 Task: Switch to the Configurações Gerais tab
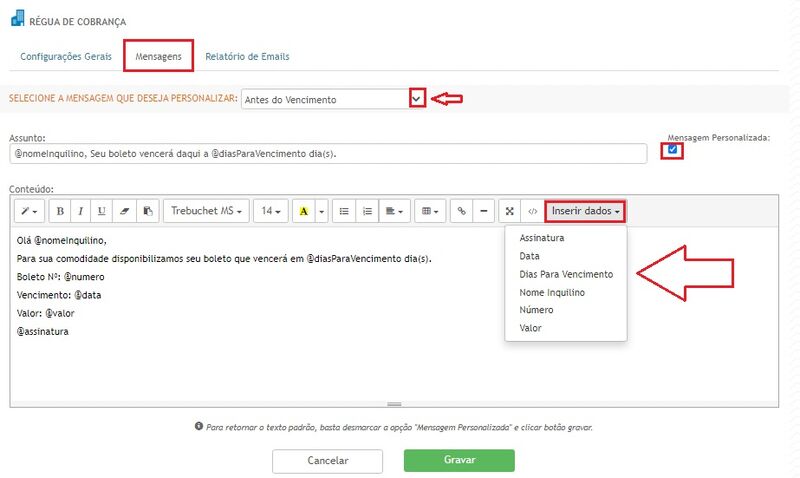click(66, 56)
